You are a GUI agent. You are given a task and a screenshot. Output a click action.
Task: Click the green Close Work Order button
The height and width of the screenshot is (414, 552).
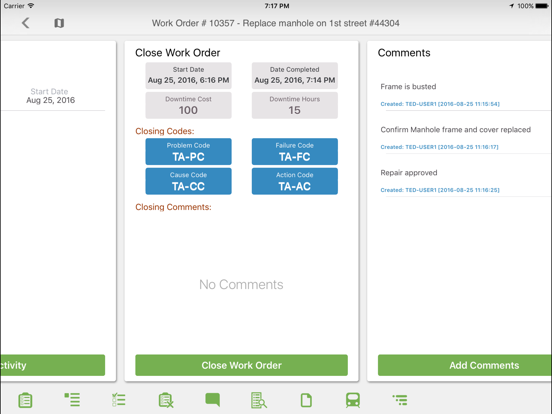click(x=242, y=365)
